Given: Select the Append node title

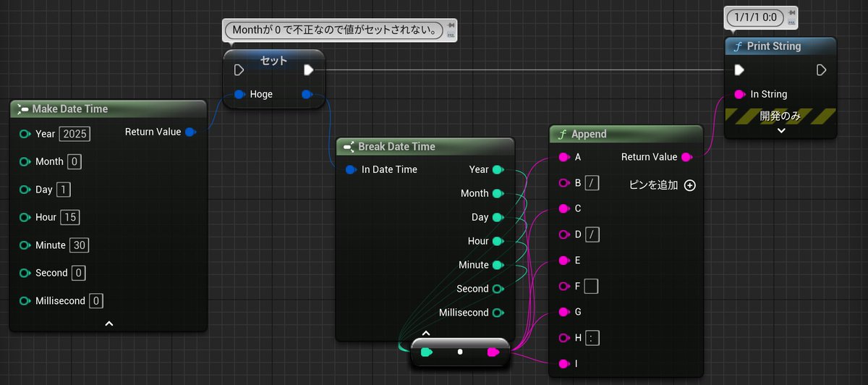Looking at the screenshot, I should 589,134.
